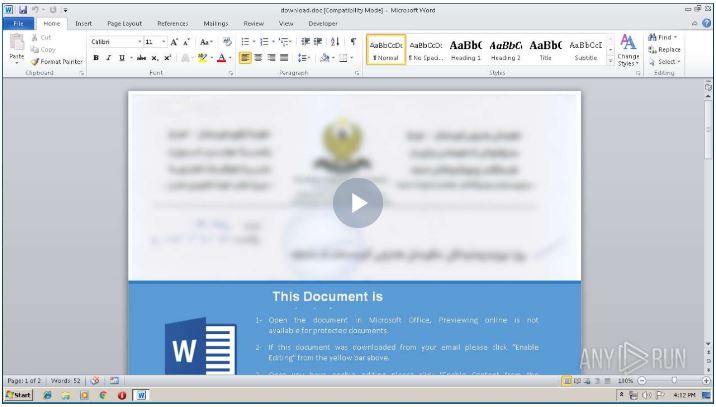Image resolution: width=716 pixels, height=407 pixels.
Task: Click the Paste icon in Clipboard group
Action: pyautogui.click(x=17, y=42)
